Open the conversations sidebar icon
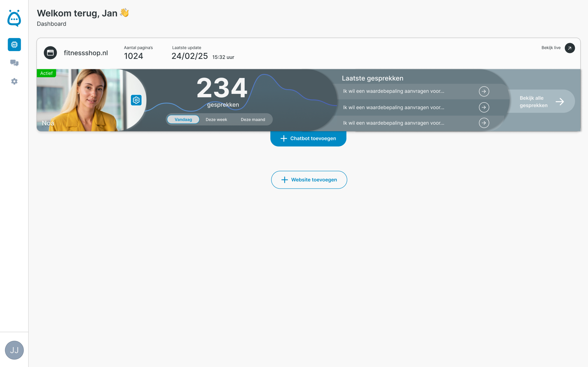This screenshot has width=588, height=367. [x=14, y=63]
